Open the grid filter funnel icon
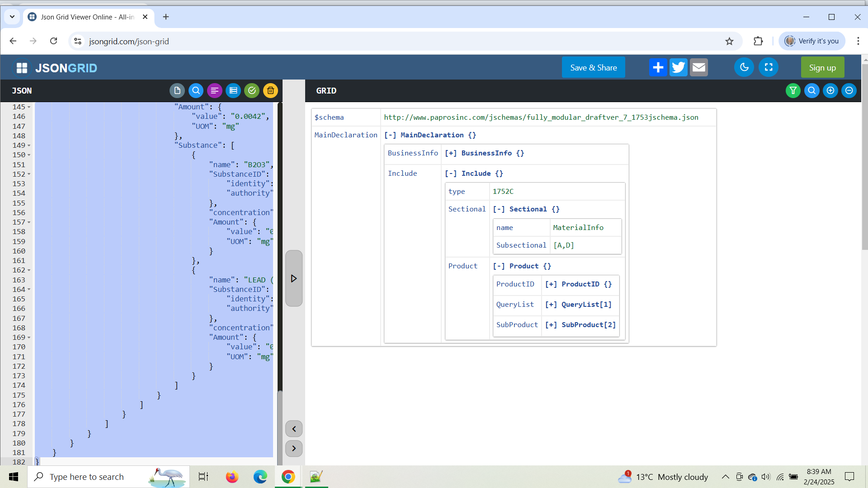Image resolution: width=868 pixels, height=488 pixels. (793, 91)
